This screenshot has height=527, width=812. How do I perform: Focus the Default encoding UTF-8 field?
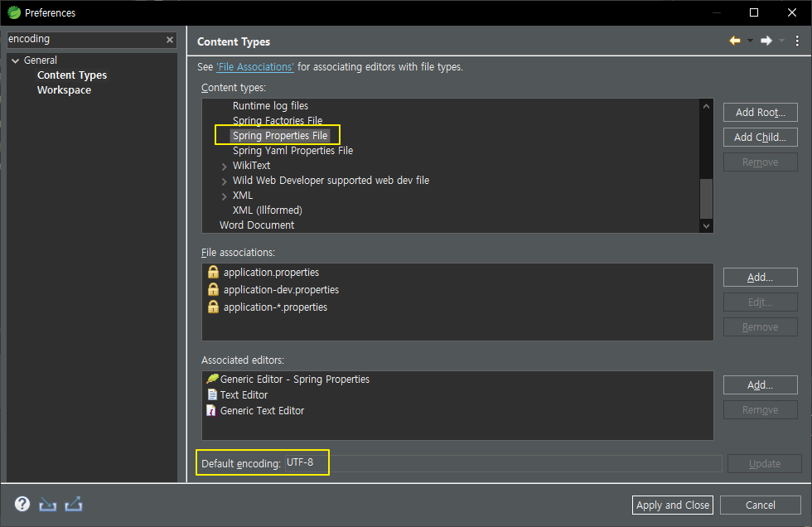[503, 463]
